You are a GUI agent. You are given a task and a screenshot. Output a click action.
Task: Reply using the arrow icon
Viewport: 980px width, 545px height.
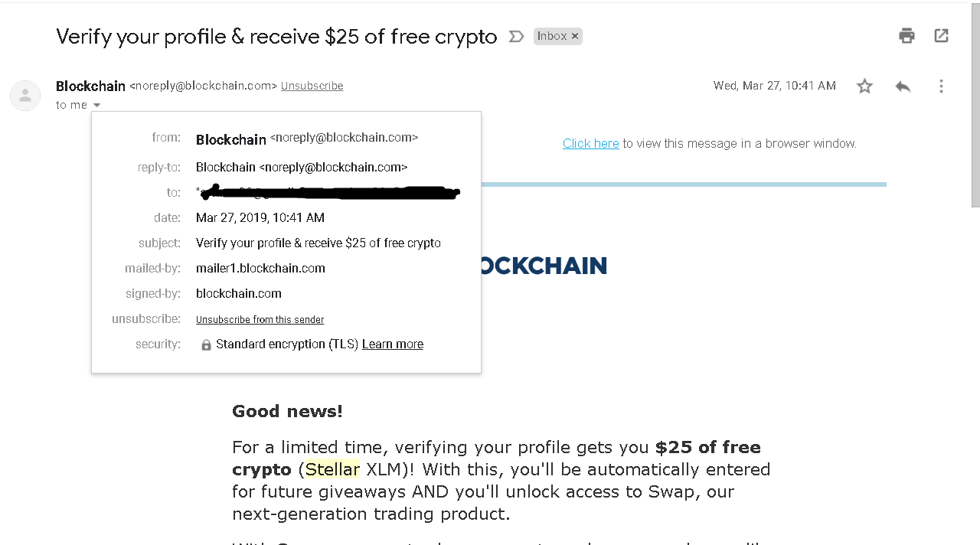(903, 86)
